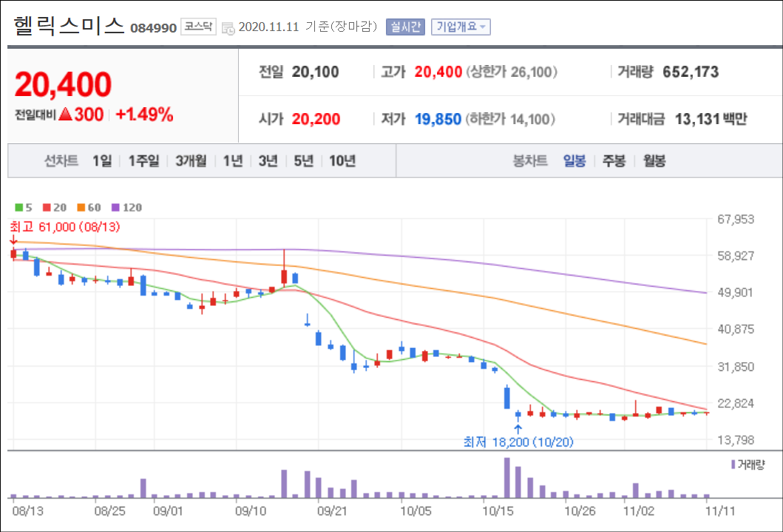Click the purple 거래량 legend marker

point(733,465)
